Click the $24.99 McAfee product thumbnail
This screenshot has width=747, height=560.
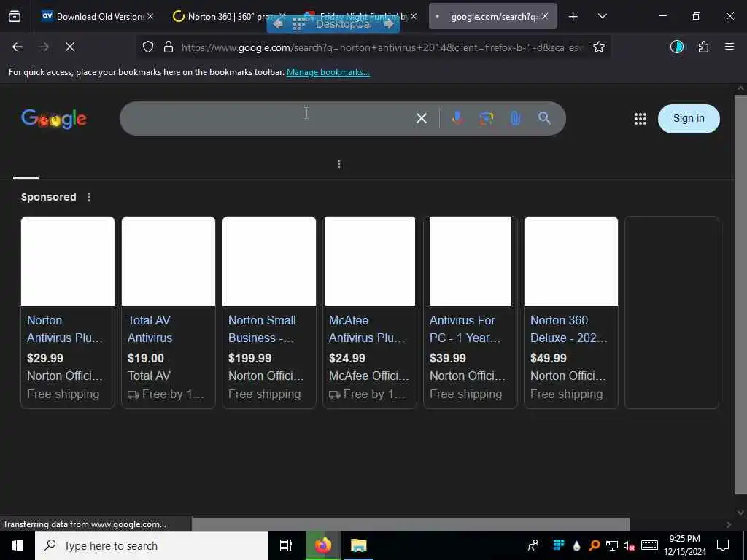pos(370,261)
